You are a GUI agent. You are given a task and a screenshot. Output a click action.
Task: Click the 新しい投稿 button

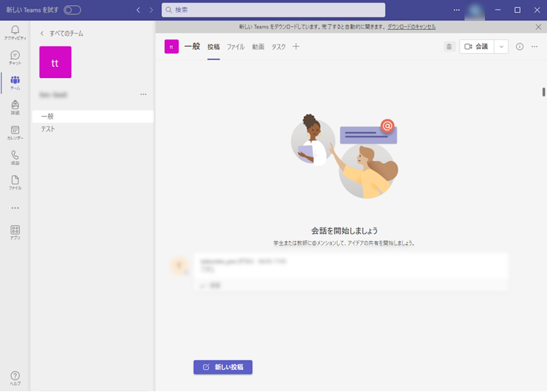tap(222, 366)
